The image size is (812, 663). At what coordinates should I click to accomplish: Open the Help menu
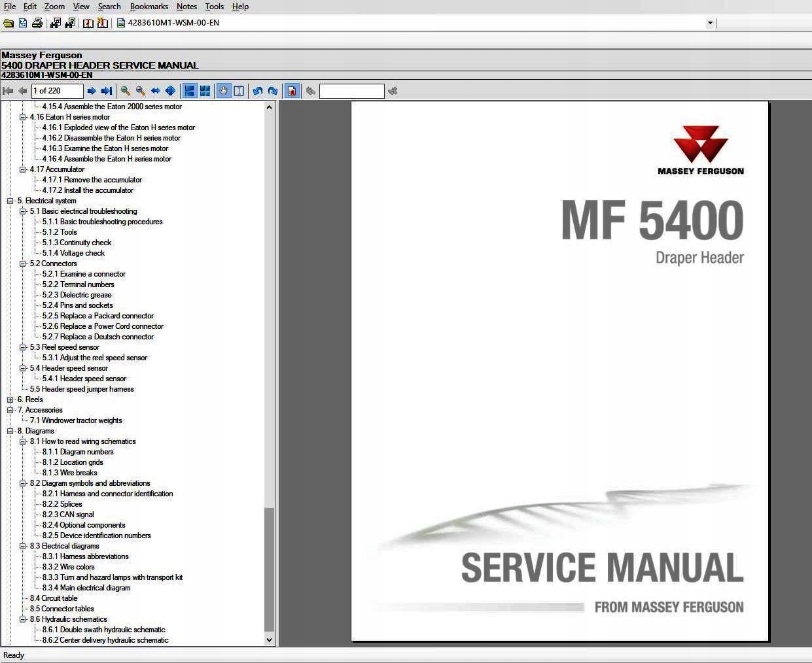(240, 7)
